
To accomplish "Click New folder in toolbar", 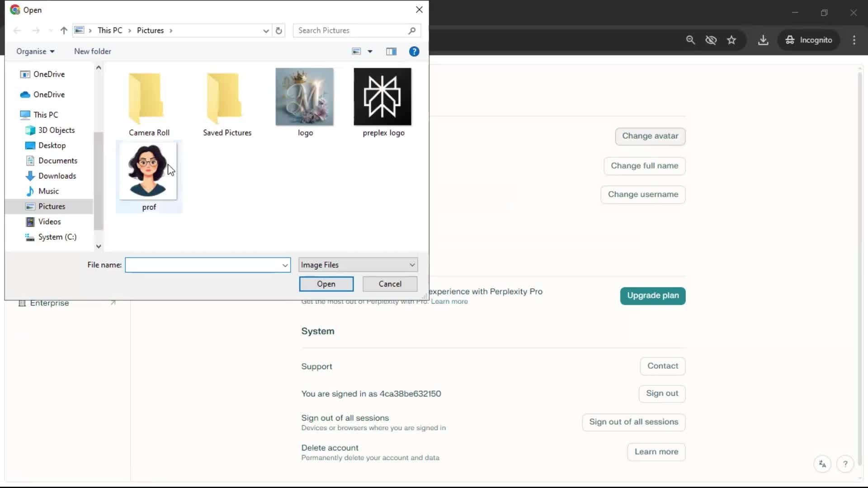I will pyautogui.click(x=93, y=52).
